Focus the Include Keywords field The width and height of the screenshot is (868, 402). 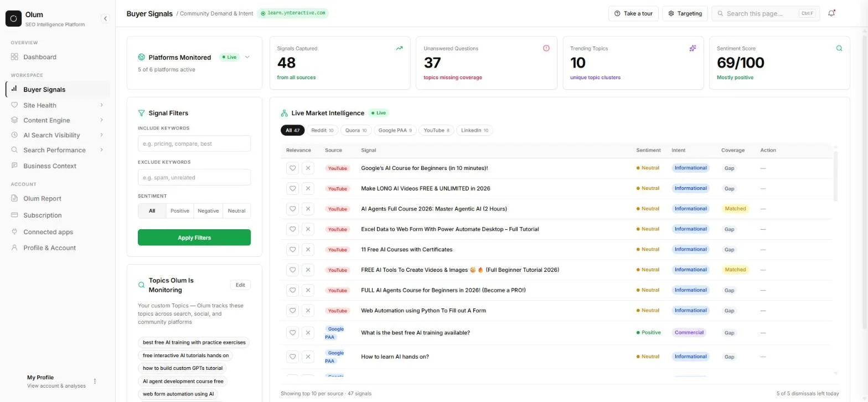point(194,143)
